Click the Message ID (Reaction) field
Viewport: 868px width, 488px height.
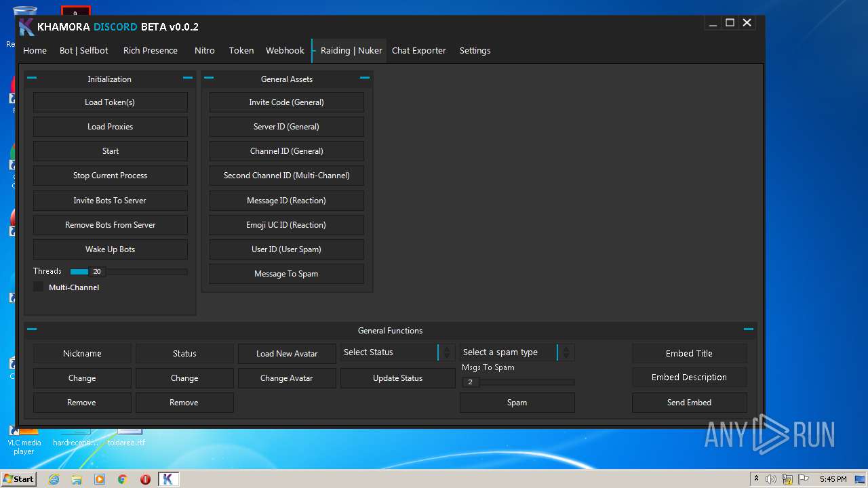coord(287,201)
